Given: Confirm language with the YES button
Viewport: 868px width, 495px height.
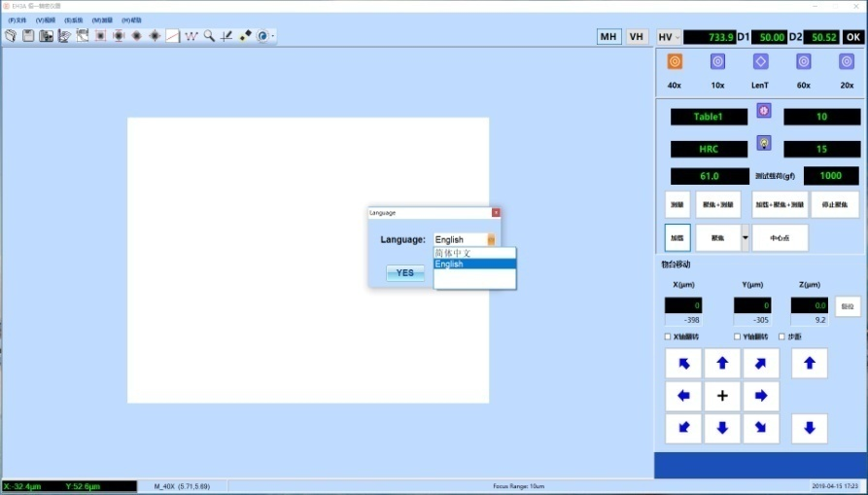Looking at the screenshot, I should click(405, 273).
